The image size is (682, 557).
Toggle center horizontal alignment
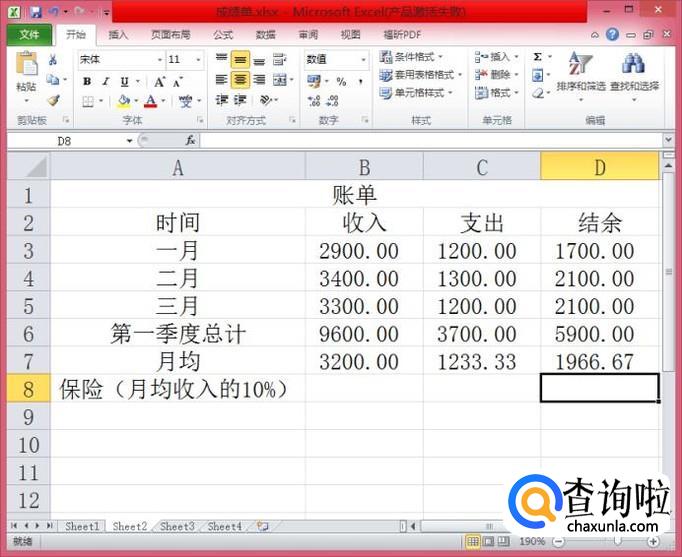240,80
